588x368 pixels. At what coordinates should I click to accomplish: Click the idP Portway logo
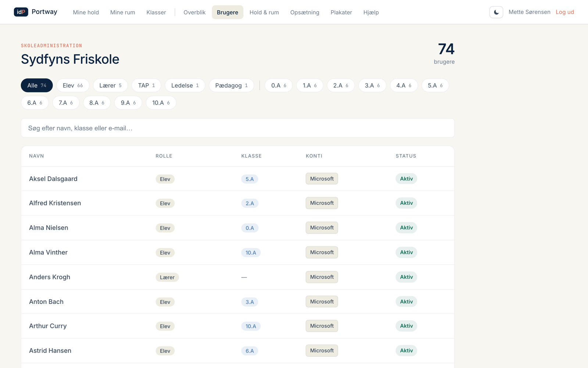tap(36, 12)
